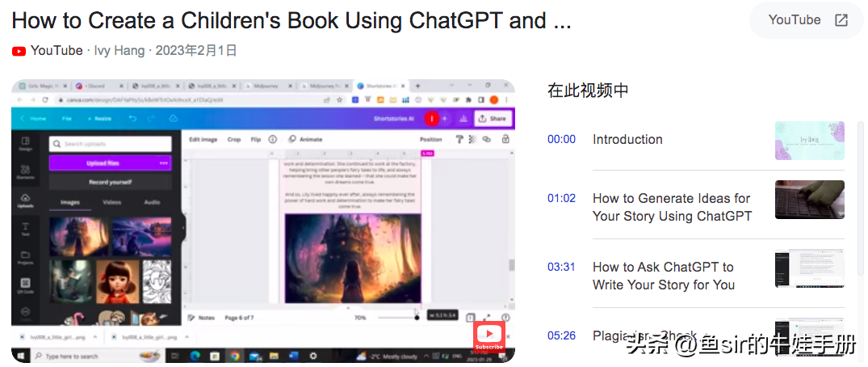Click the Edge browser taskbar icon
This screenshot has height=367, width=868.
195,356
